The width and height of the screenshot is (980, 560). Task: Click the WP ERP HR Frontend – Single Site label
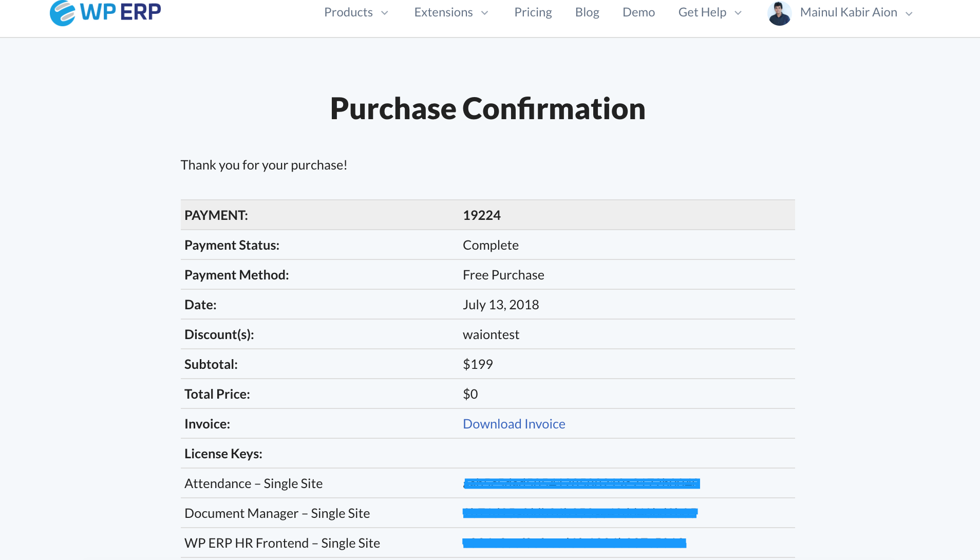pos(282,543)
